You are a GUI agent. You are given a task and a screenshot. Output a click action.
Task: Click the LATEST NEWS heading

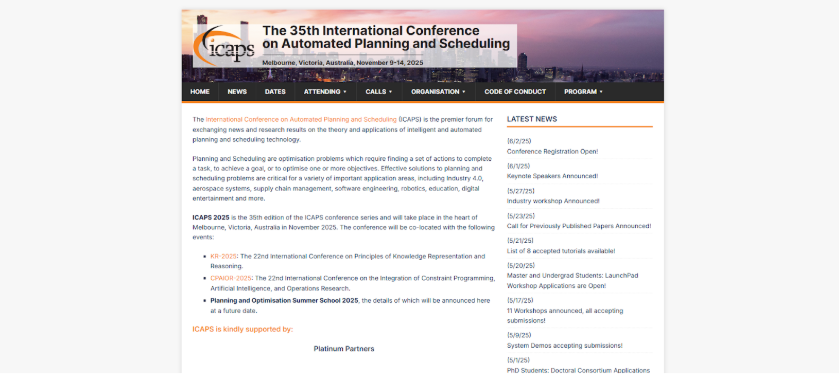point(532,119)
